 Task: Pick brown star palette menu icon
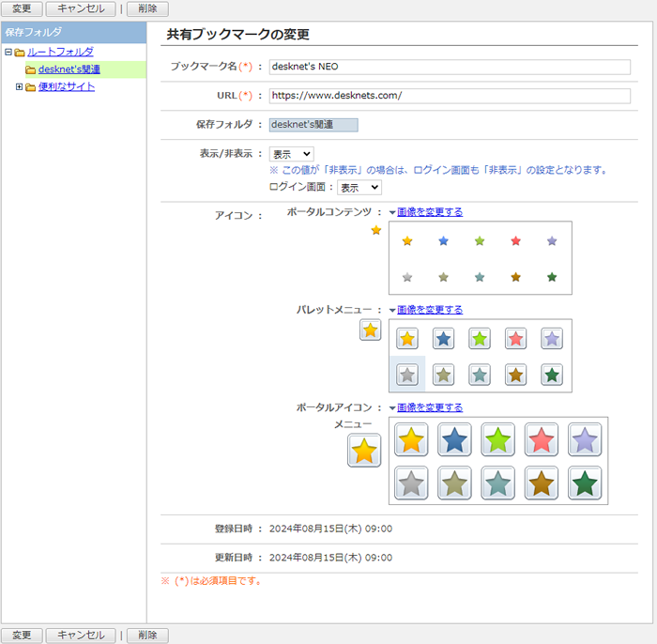pos(516,375)
